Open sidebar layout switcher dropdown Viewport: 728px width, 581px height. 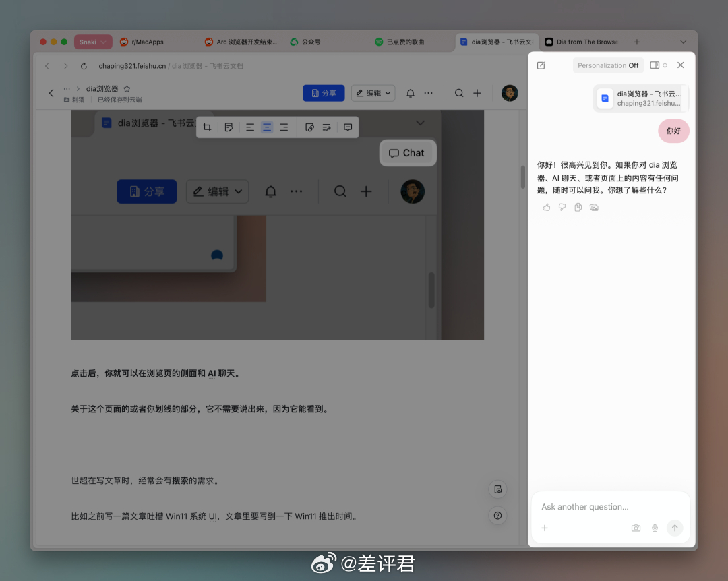(659, 65)
